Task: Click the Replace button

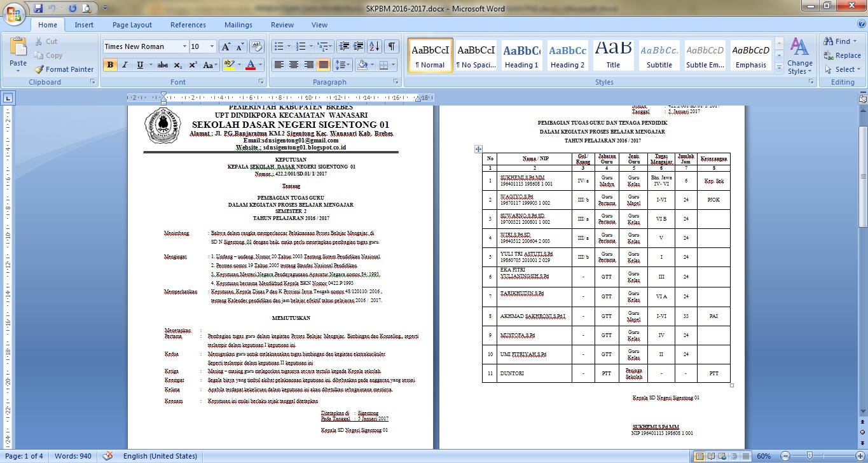Action: point(842,55)
